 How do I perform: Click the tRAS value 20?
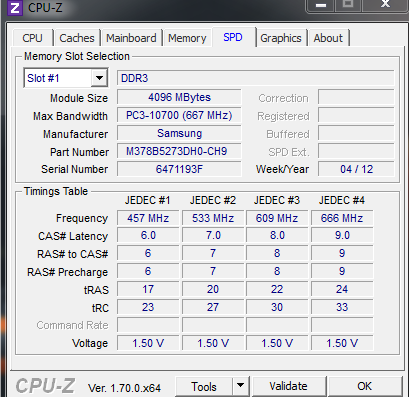(x=213, y=289)
